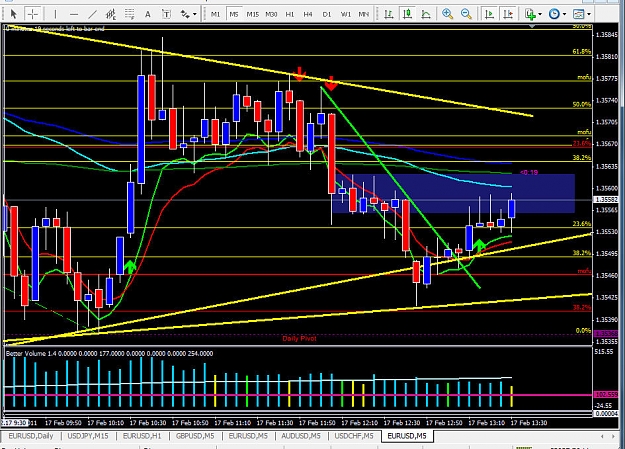Set chart to candlestick mode
625x449 pixels.
(407, 14)
